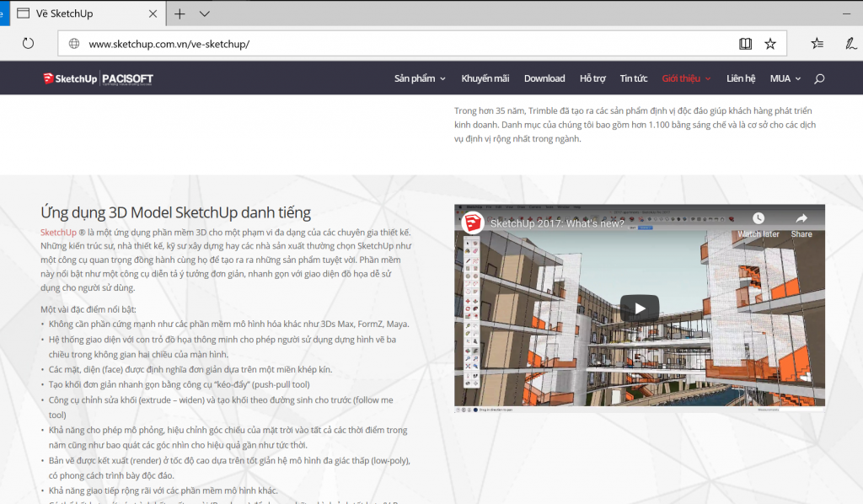Follow the red SketchUp link in paragraph
Image resolution: width=863 pixels, height=504 pixels.
pyautogui.click(x=58, y=232)
